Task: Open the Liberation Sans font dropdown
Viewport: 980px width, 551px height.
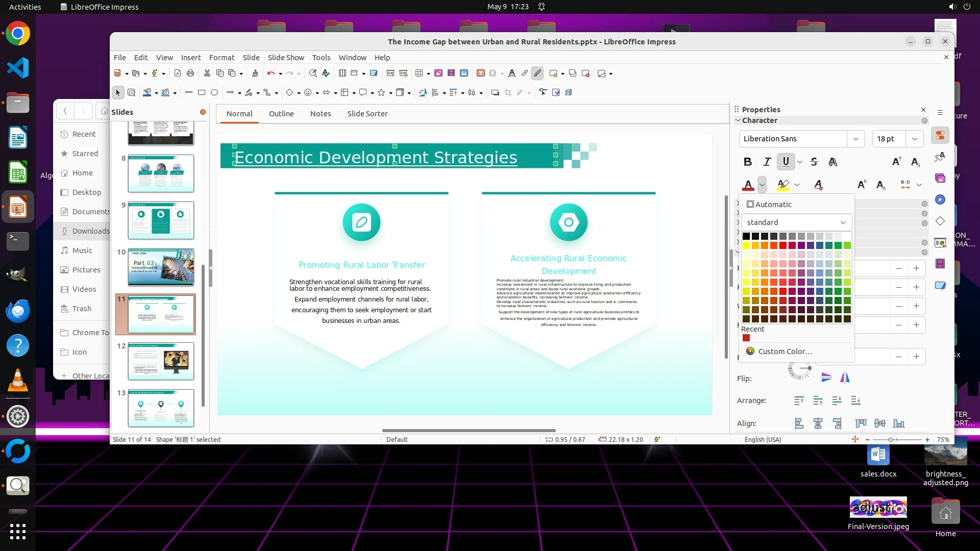Action: coord(855,139)
